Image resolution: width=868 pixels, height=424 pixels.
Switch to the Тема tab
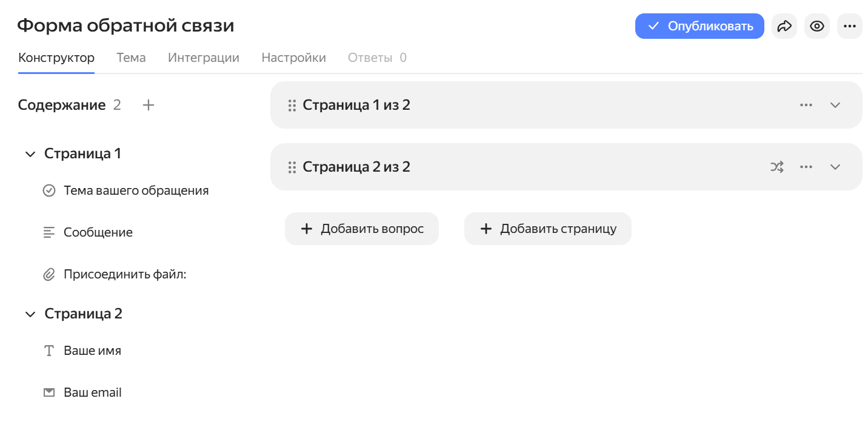click(131, 58)
